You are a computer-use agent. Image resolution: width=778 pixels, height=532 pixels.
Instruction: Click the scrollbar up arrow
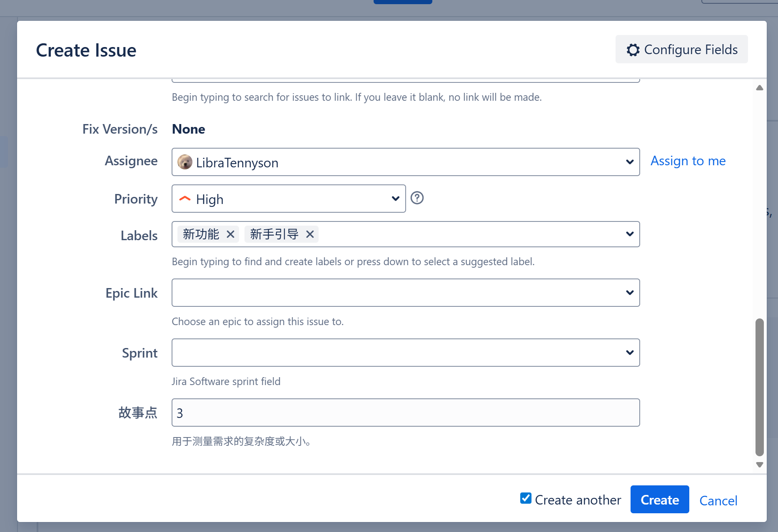760,88
